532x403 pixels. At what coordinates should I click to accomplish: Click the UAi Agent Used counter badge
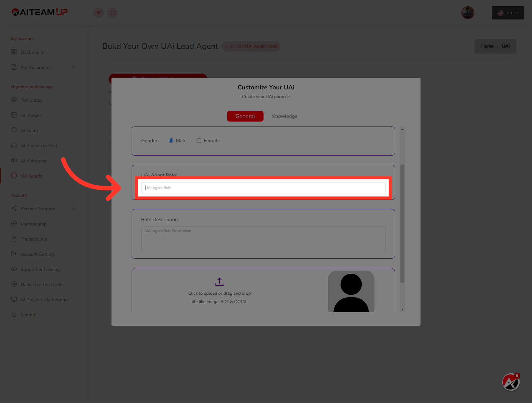[251, 46]
